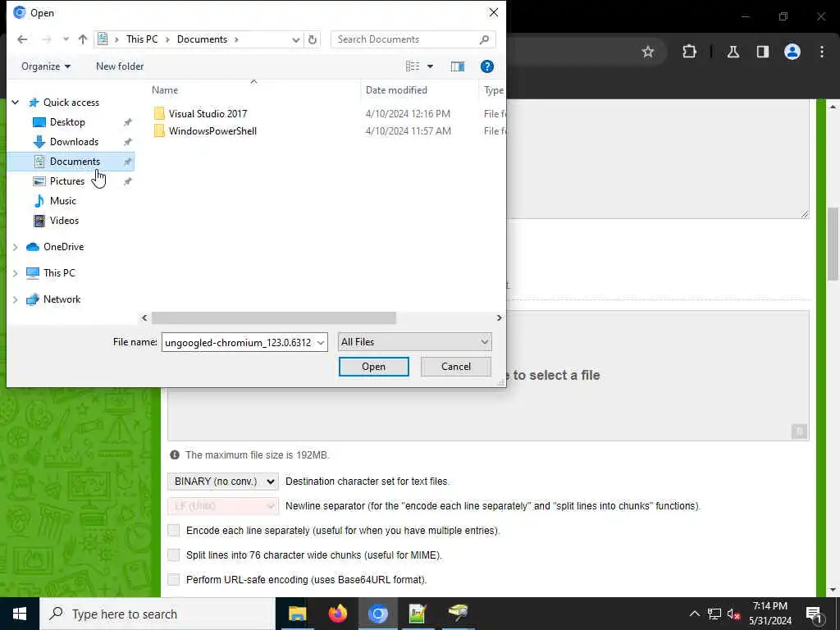Collapse the Quick access tree
Screen dimensions: 840x630
tap(16, 103)
